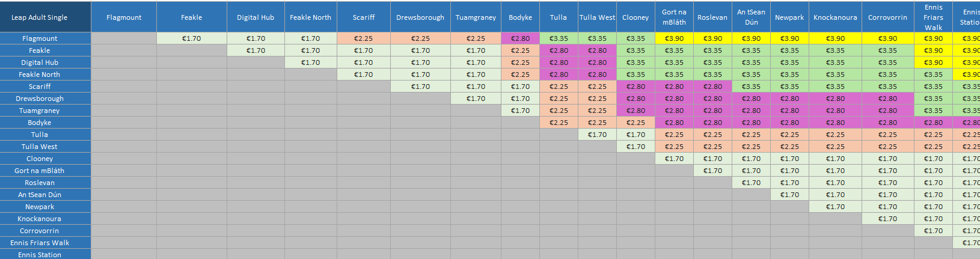
Task: Click the Knockanoura row label
Action: pos(40,219)
